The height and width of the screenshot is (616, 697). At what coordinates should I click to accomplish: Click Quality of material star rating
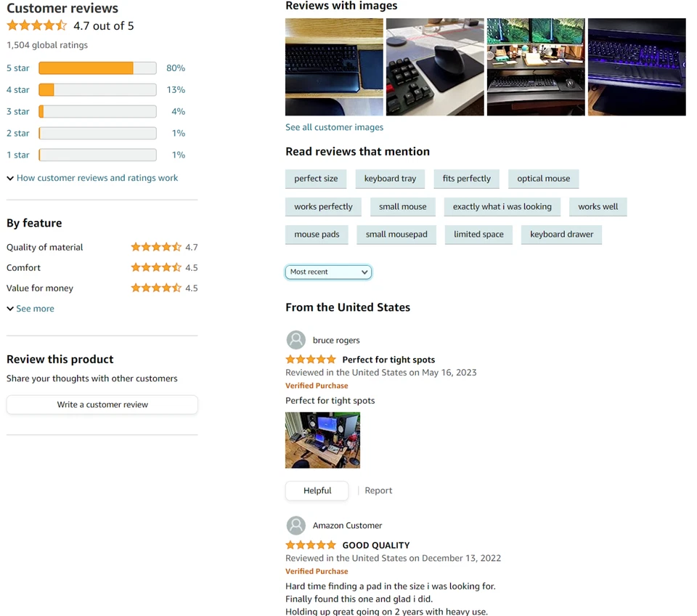coord(156,247)
